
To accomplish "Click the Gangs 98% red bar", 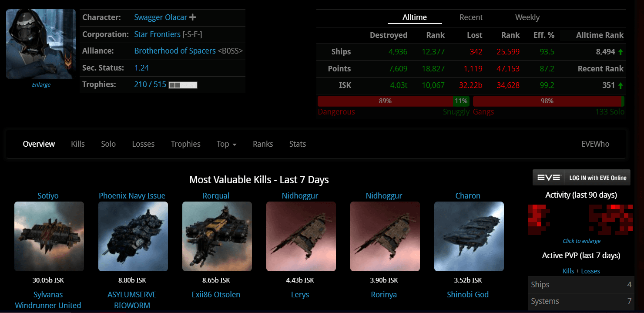I will pyautogui.click(x=547, y=101).
